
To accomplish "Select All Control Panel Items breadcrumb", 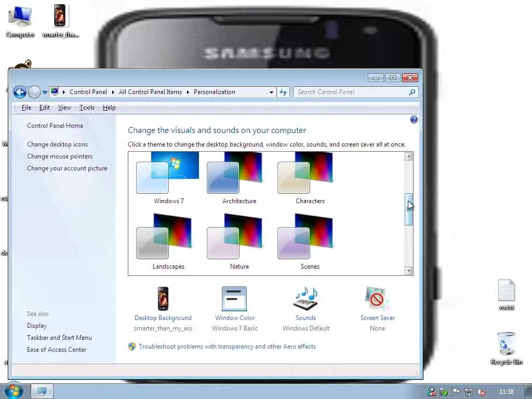I will point(150,92).
